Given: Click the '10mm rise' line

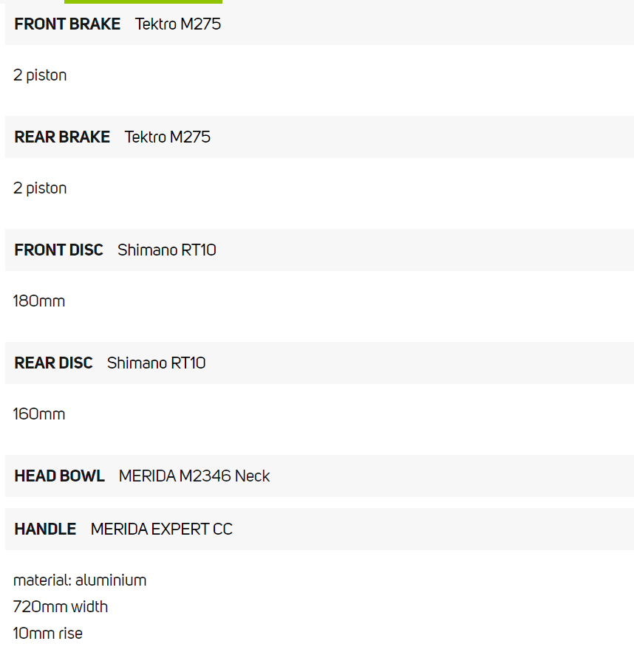Looking at the screenshot, I should point(48,634).
